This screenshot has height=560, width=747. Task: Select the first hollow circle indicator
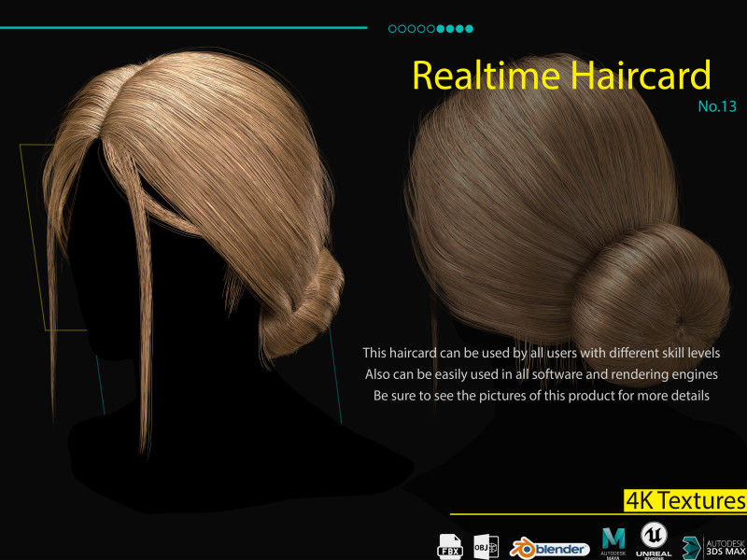click(x=392, y=29)
